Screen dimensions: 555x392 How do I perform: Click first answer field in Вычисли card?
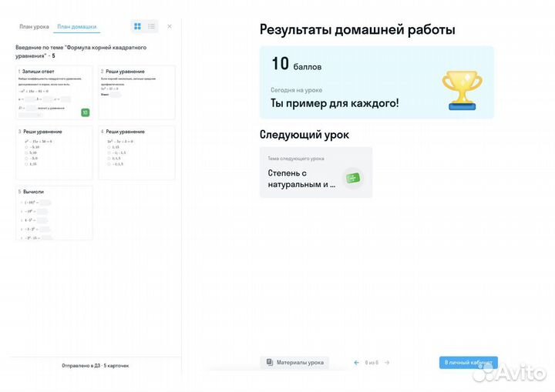[x=45, y=203]
